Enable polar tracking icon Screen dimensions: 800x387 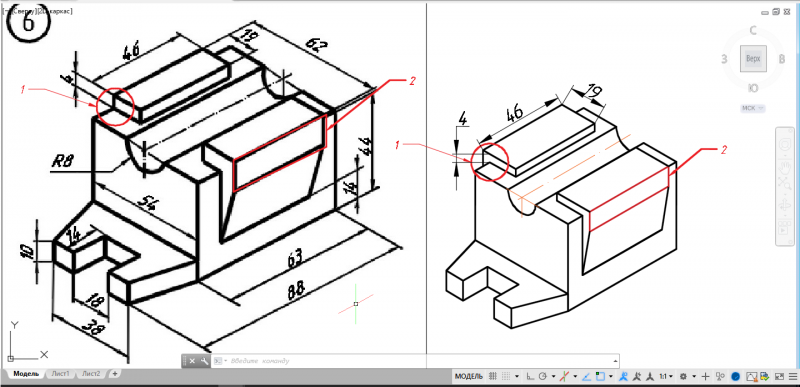point(543,376)
